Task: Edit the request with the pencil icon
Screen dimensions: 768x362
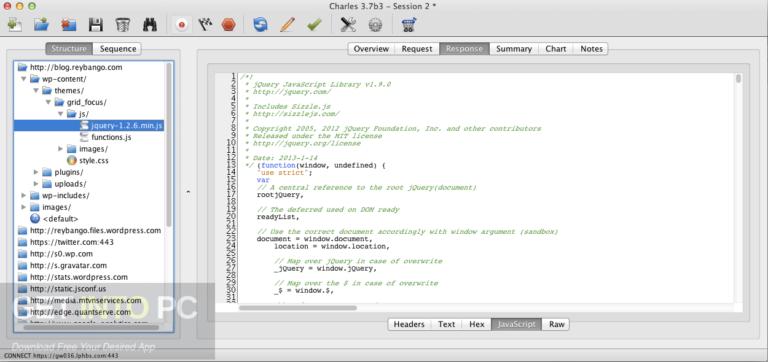Action: pyautogui.click(x=287, y=24)
